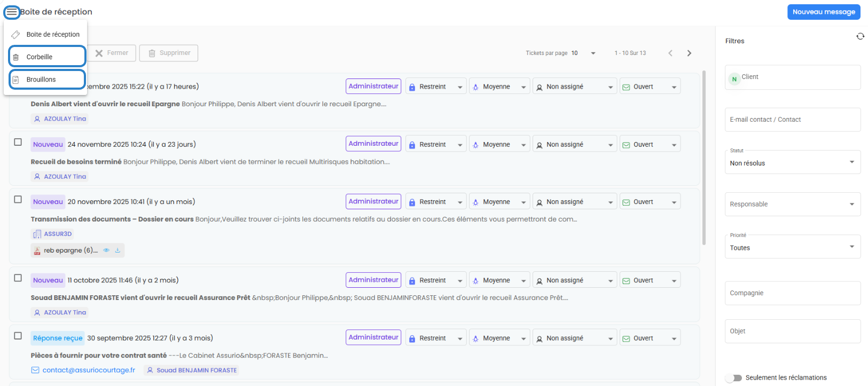Open Ouvert status dropdown in 24 novembre ticket
The image size is (868, 386).
click(650, 144)
